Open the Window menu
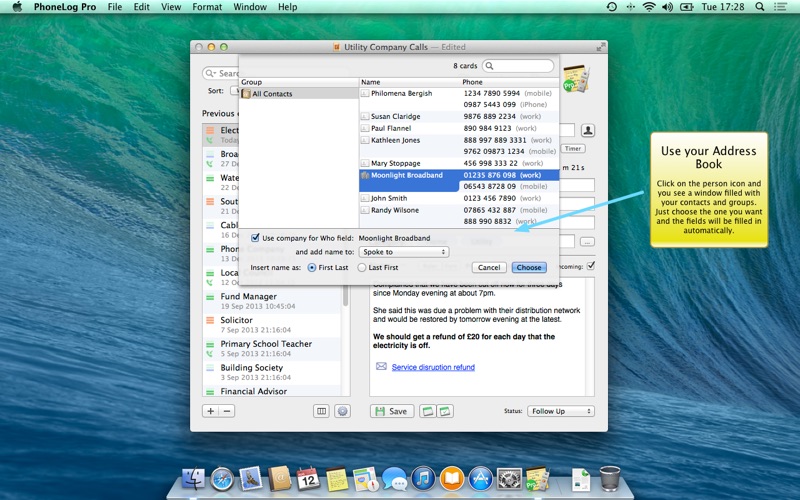 click(249, 7)
